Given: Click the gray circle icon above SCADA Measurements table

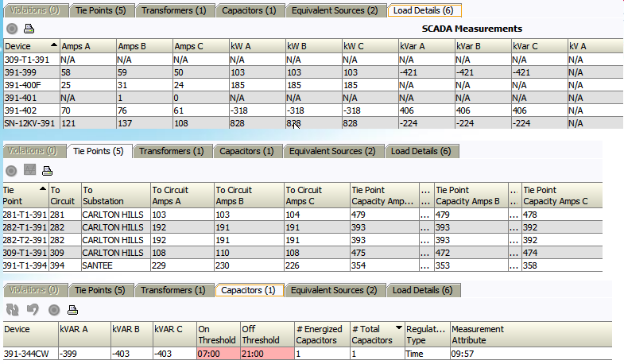Looking at the screenshot, I should click(12, 29).
